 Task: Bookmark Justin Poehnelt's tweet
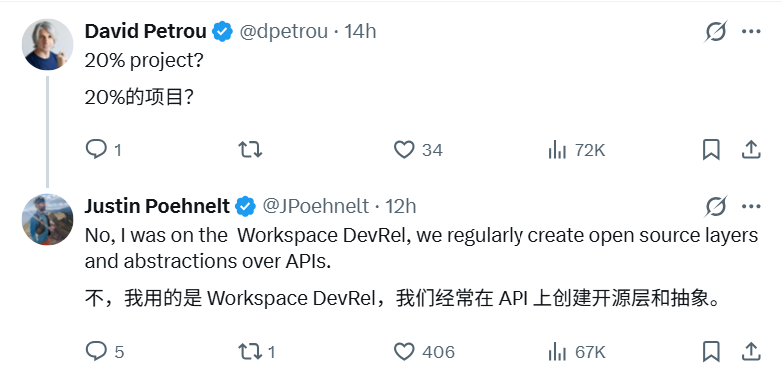(x=711, y=352)
